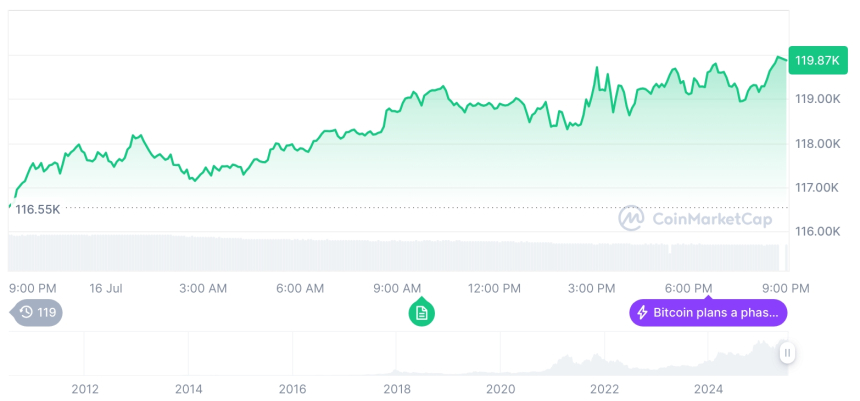
Task: Click the 119.00K price axis label
Action: click(817, 99)
